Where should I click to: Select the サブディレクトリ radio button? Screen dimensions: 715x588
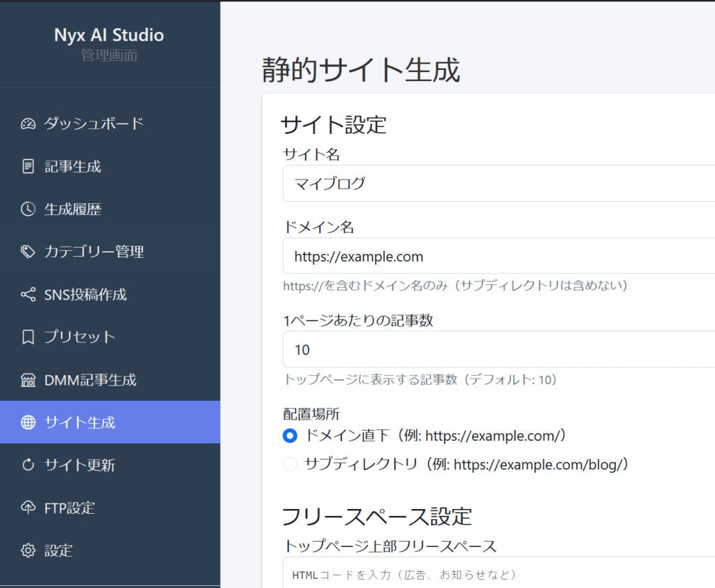coord(290,464)
